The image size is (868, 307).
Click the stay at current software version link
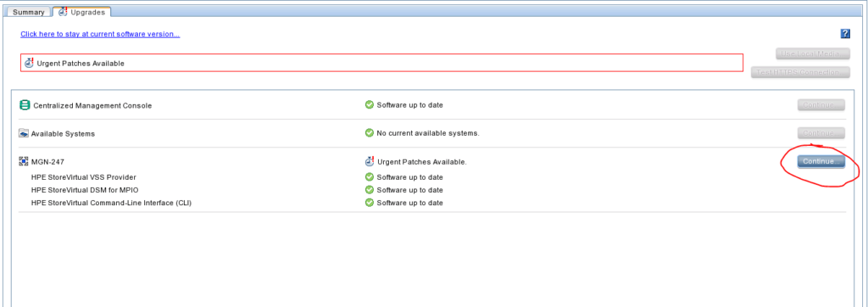point(100,35)
